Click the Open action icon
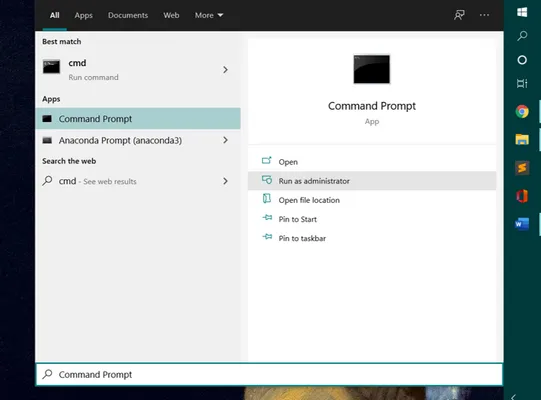Viewport: 541px width, 400px height. coord(267,160)
